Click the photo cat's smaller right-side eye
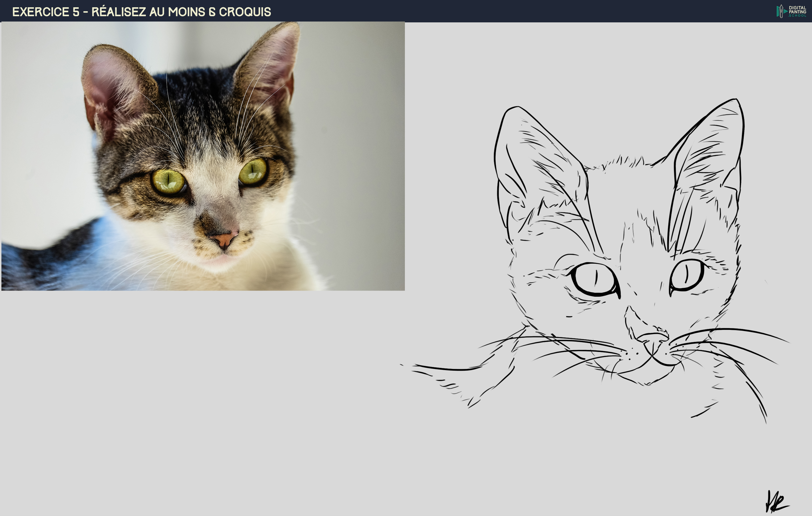This screenshot has width=812, height=516. [253, 172]
